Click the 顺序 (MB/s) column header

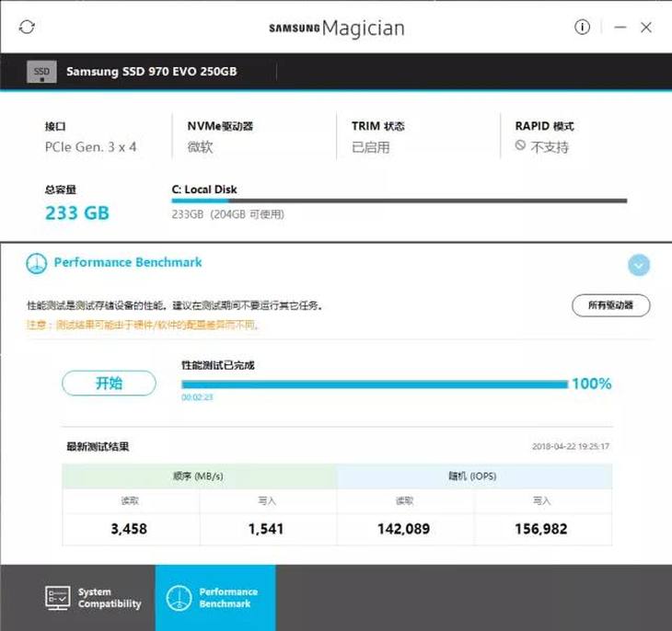click(198, 476)
